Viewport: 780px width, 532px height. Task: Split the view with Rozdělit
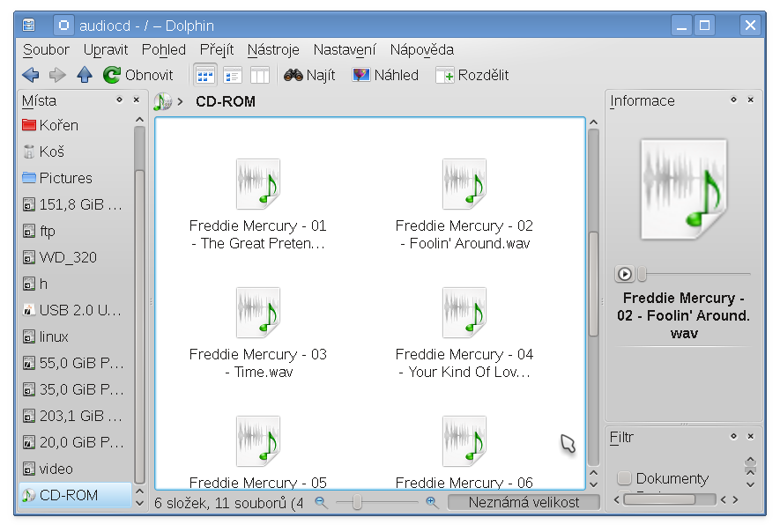pos(472,75)
